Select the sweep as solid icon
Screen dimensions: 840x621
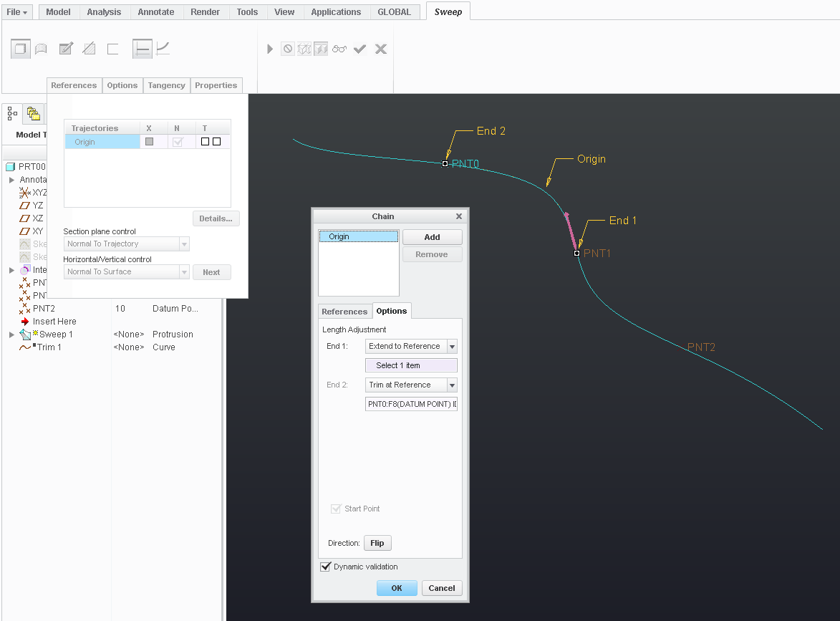(20, 49)
